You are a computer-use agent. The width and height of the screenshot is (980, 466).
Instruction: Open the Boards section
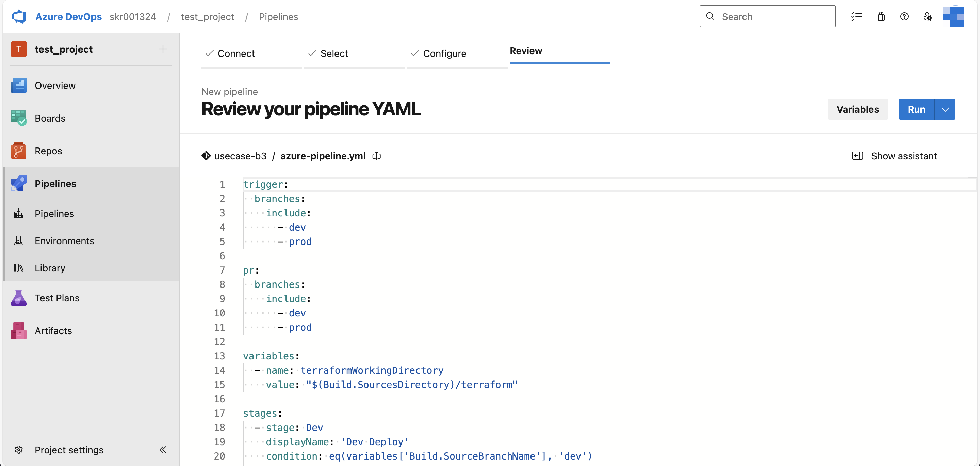50,118
